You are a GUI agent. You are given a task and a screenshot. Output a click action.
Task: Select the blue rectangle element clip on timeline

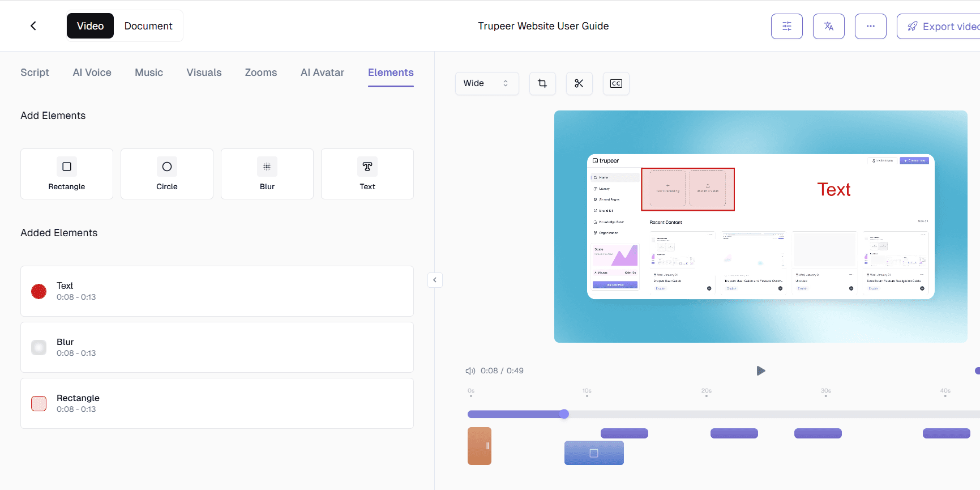[594, 453]
